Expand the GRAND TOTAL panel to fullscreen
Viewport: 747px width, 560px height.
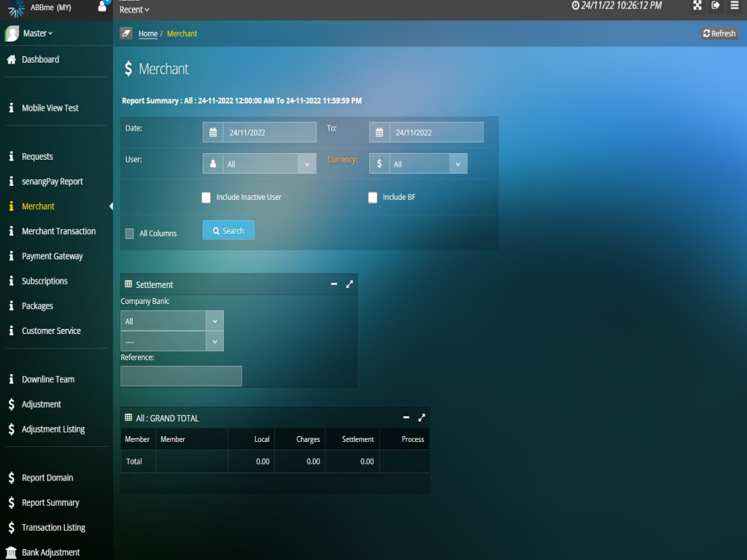[x=422, y=418]
